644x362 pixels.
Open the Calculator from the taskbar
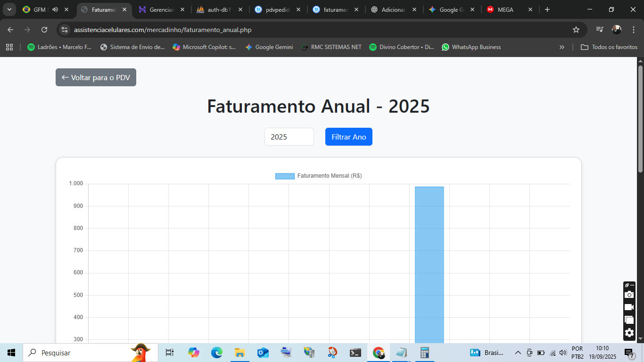coord(424,353)
